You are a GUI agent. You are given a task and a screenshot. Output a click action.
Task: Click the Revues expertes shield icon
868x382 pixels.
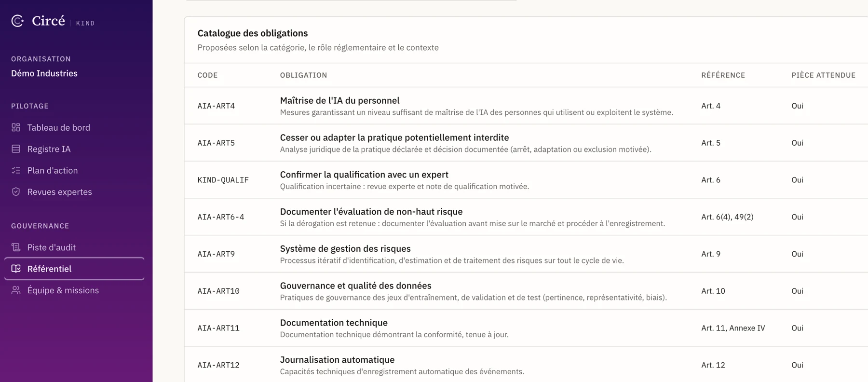[16, 191]
